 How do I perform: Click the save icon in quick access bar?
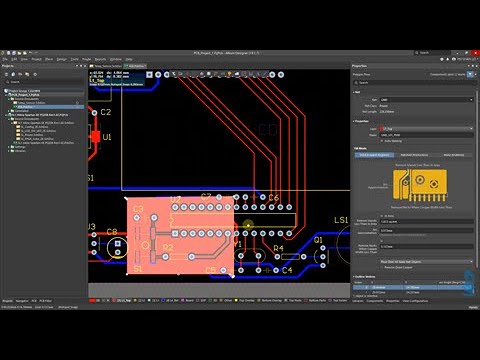pos(9,53)
